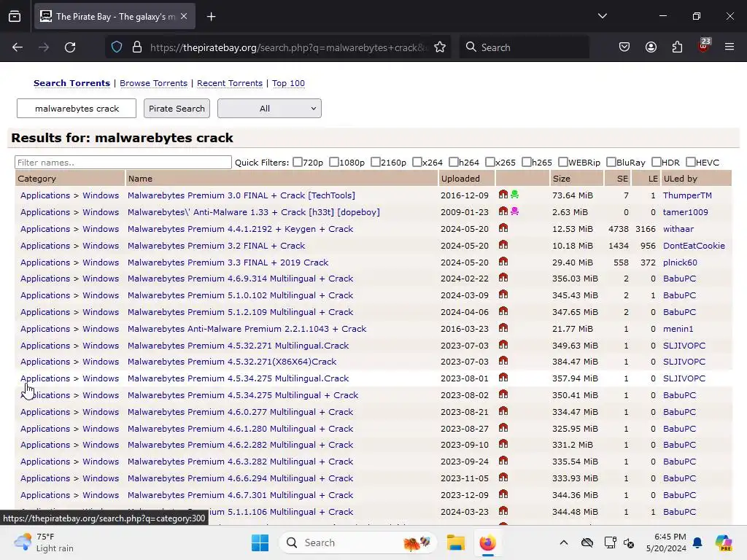Open Firefox account icon
747x560 pixels.
coord(651,47)
